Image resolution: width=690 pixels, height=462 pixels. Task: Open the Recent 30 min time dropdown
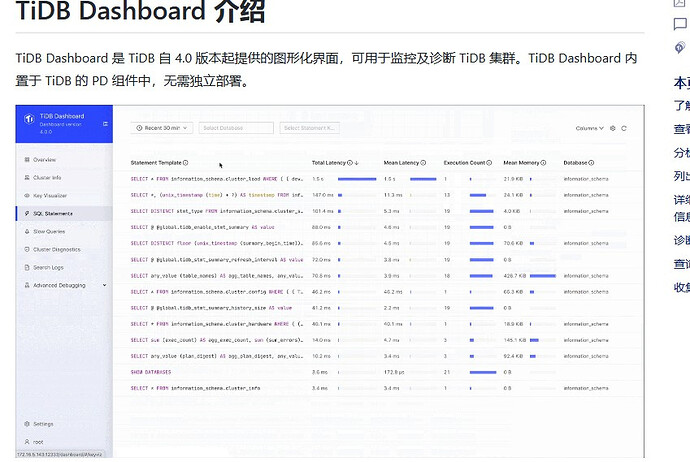pos(161,128)
